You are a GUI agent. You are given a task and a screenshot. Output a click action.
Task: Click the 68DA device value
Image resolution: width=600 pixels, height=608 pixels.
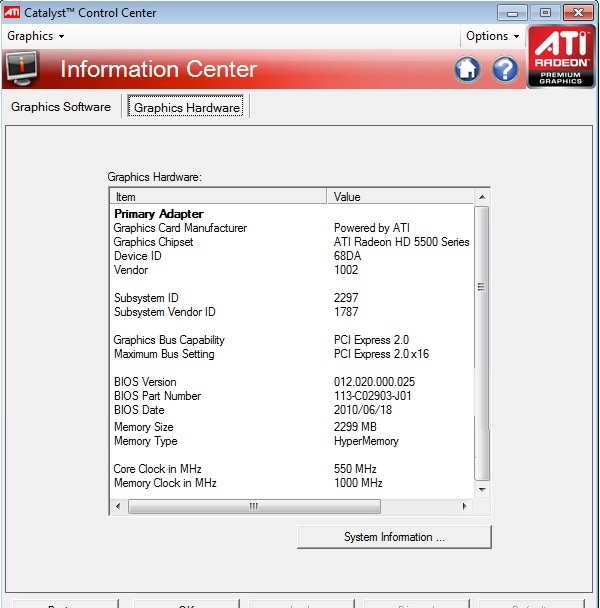(347, 256)
